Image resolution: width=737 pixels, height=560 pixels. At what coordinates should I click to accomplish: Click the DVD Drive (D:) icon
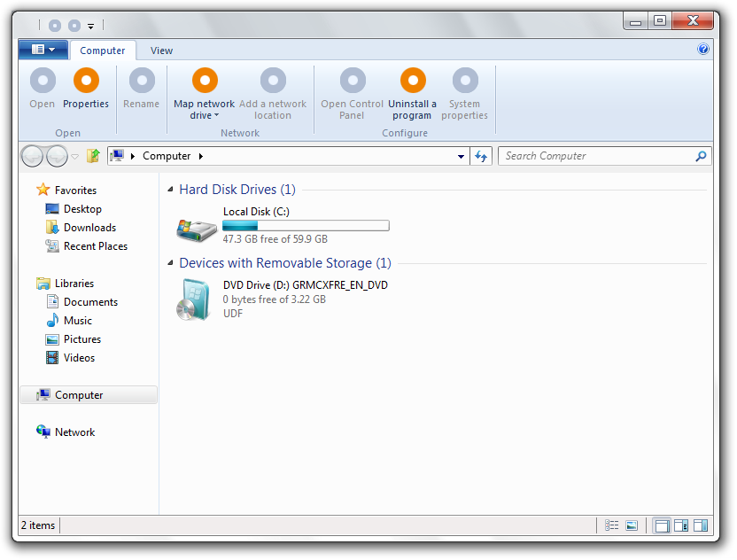194,300
